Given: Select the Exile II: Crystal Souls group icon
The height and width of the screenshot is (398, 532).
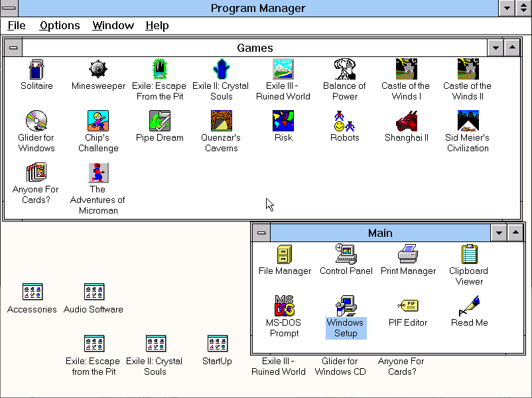Looking at the screenshot, I should pos(156,344).
